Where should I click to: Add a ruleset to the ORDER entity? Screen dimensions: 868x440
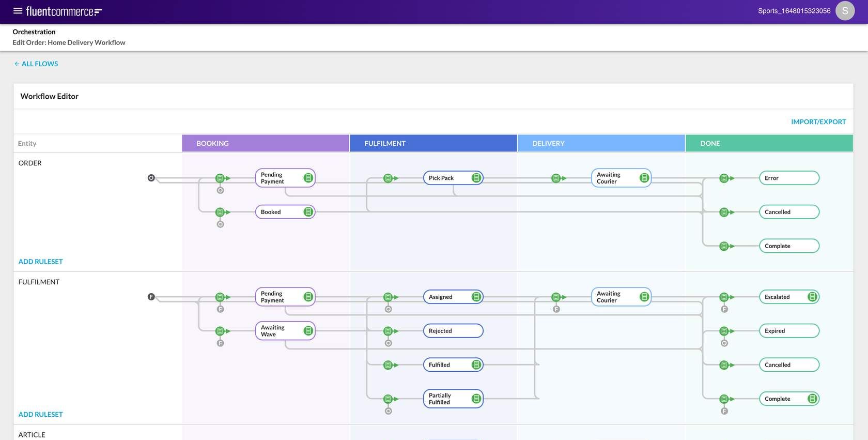41,262
